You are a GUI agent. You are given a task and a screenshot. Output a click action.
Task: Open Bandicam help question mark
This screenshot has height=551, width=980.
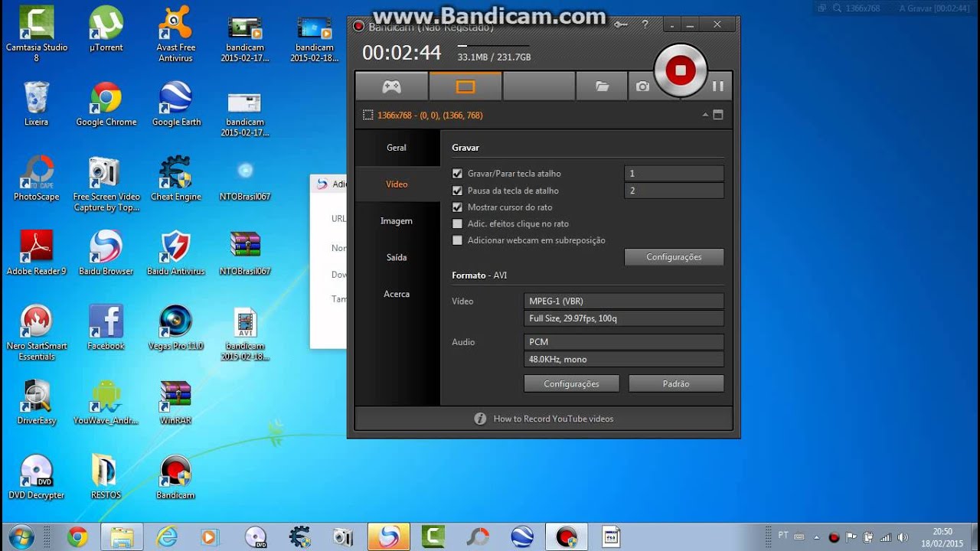pos(644,24)
